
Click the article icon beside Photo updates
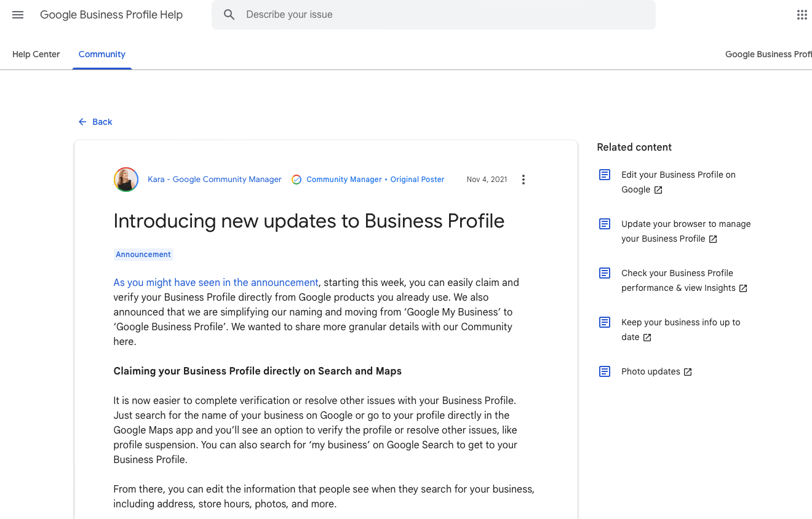tap(604, 371)
